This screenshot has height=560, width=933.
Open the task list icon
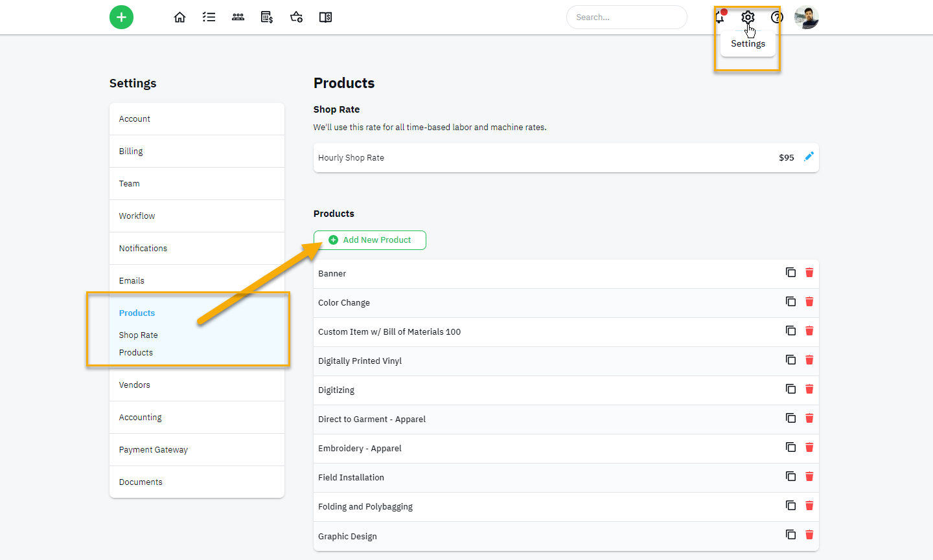[x=209, y=17]
